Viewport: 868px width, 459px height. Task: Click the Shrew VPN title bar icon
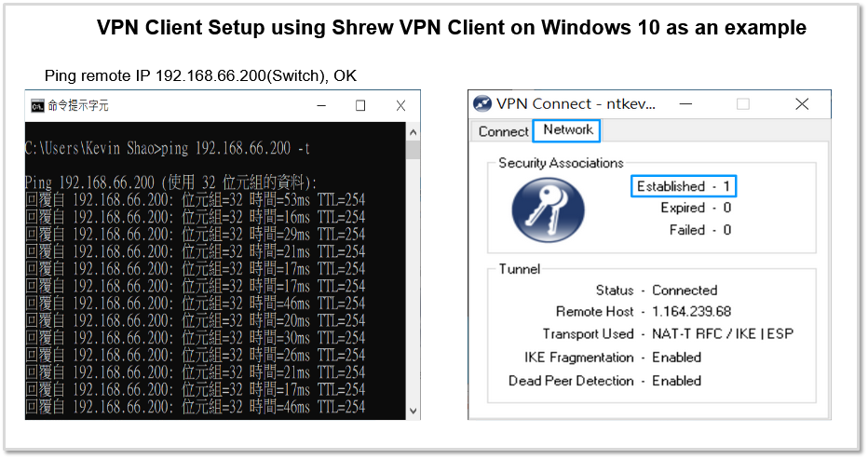pos(482,104)
